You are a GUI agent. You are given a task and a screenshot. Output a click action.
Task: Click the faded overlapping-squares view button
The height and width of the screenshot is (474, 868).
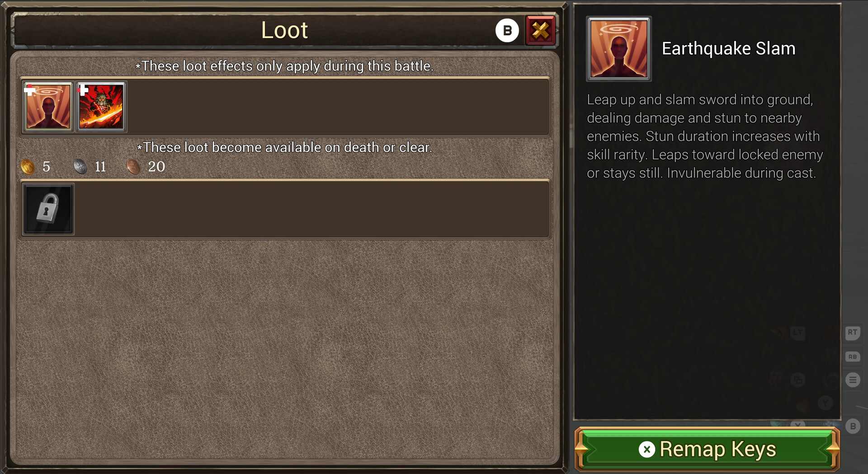(798, 380)
